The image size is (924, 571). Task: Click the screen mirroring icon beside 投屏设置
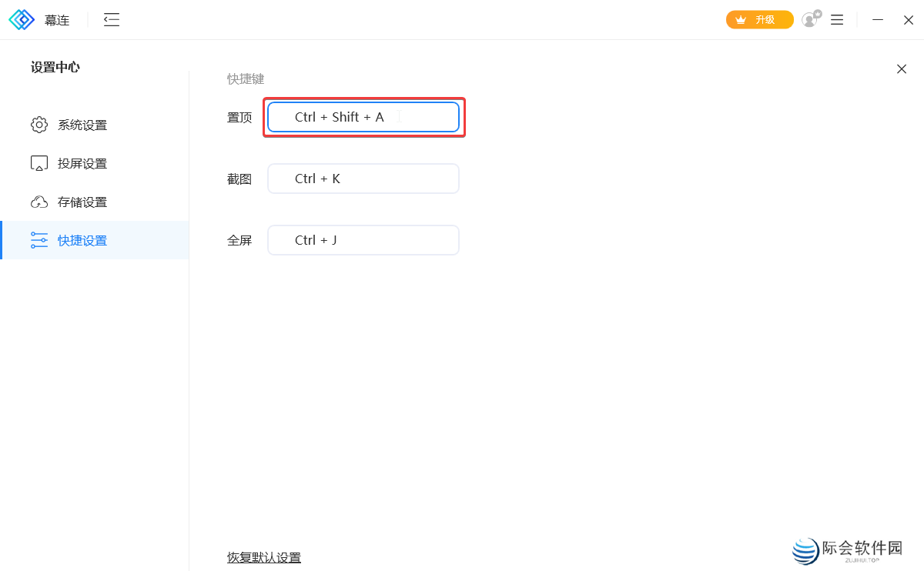(39, 162)
